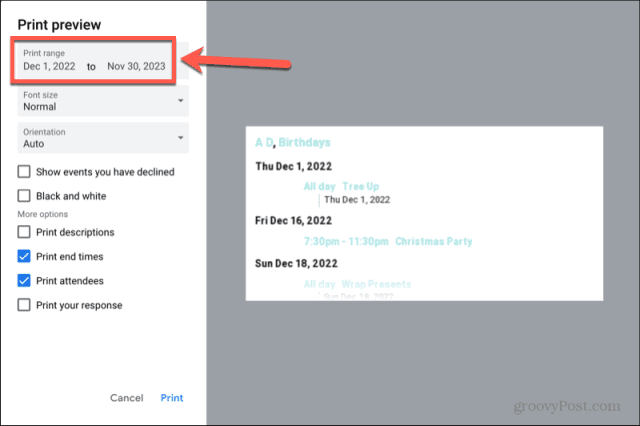640x426 pixels.
Task: Uncheck Print end times
Action: (24, 256)
